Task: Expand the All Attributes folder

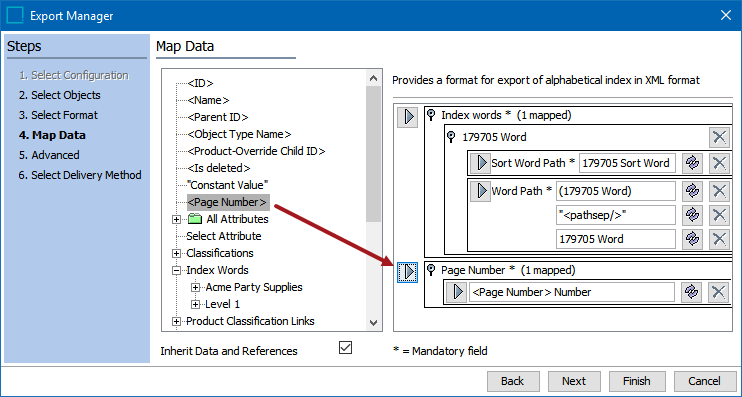Action: click(x=177, y=220)
